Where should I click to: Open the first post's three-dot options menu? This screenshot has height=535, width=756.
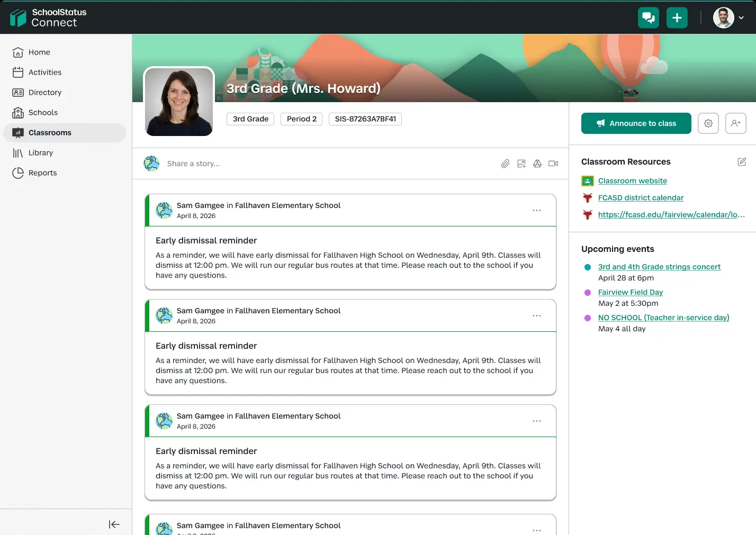pos(537,211)
